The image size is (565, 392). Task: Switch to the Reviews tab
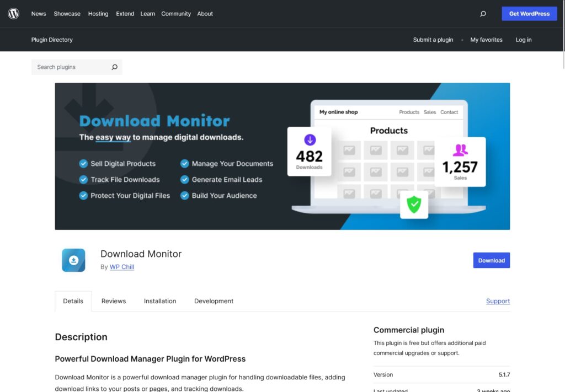[114, 301]
